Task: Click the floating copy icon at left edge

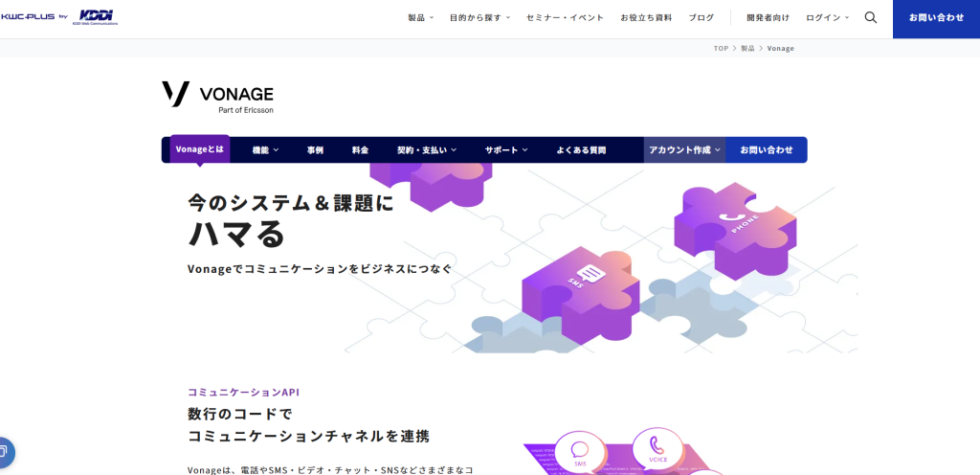Action: [x=5, y=452]
